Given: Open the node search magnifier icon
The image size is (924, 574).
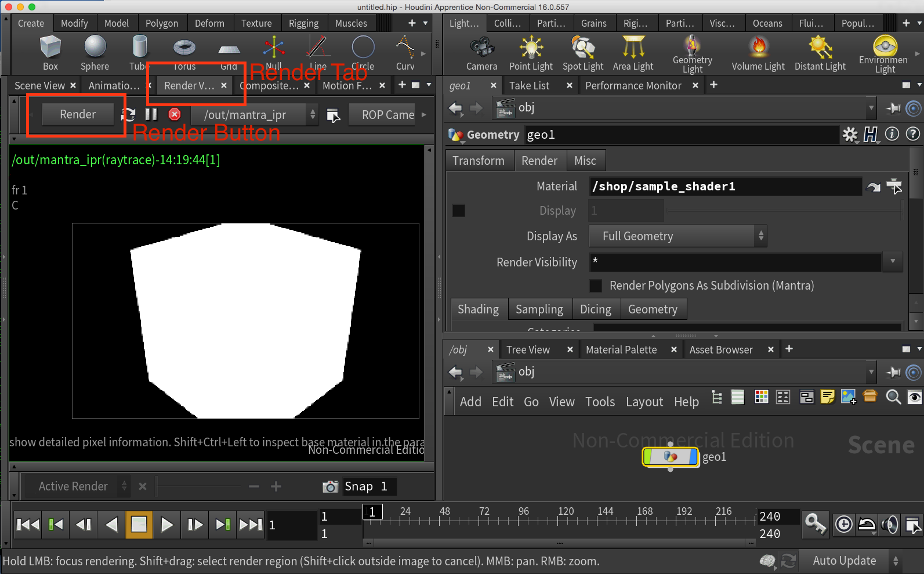Looking at the screenshot, I should tap(893, 397).
